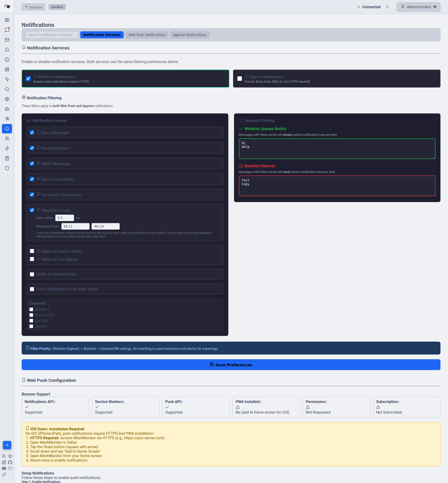Click the Permission Not Requested card
The image size is (448, 483).
(x=336, y=407)
